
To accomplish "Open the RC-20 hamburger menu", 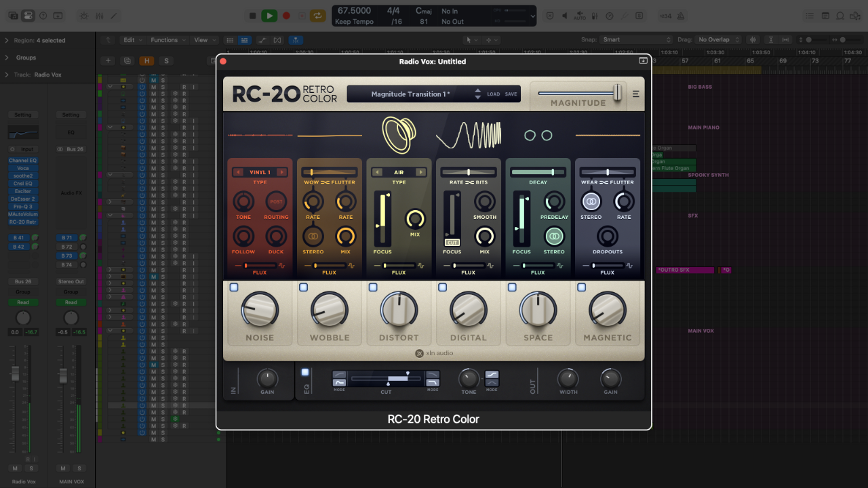I will tap(636, 94).
